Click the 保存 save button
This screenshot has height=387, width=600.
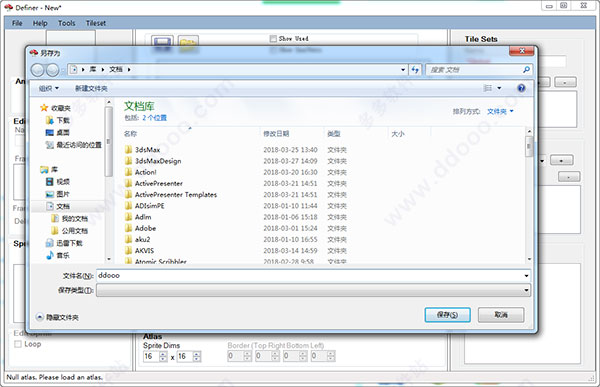coord(447,315)
